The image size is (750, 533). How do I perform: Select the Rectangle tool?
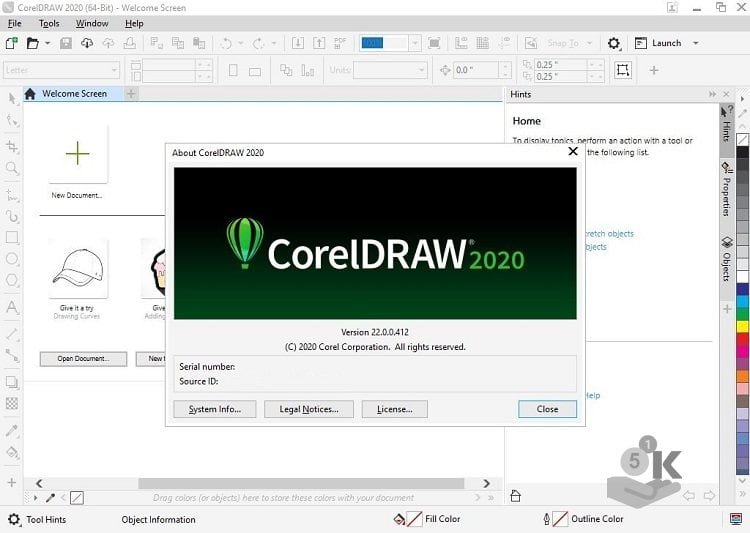(x=12, y=237)
